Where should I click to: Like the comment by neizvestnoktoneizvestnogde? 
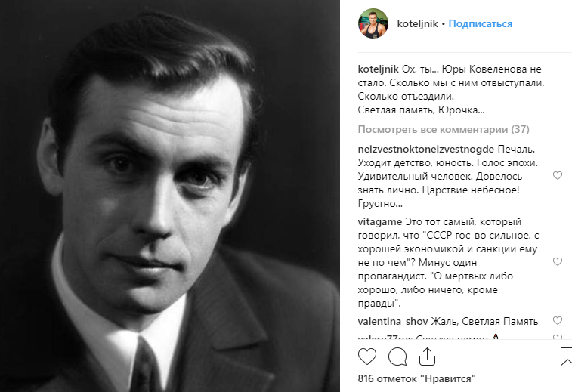pos(558,176)
